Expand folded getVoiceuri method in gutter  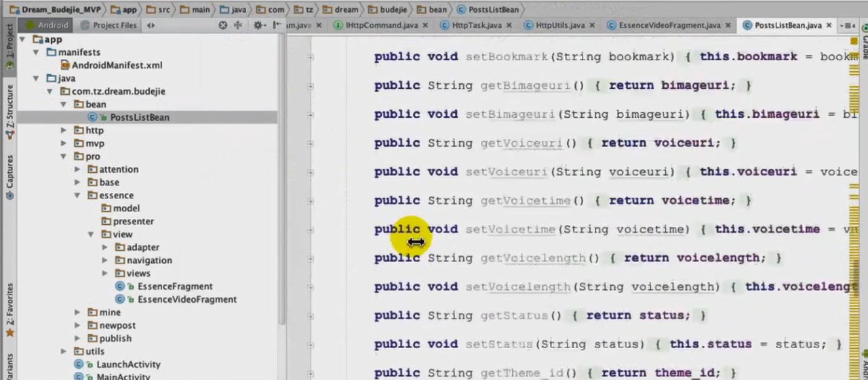(310, 143)
